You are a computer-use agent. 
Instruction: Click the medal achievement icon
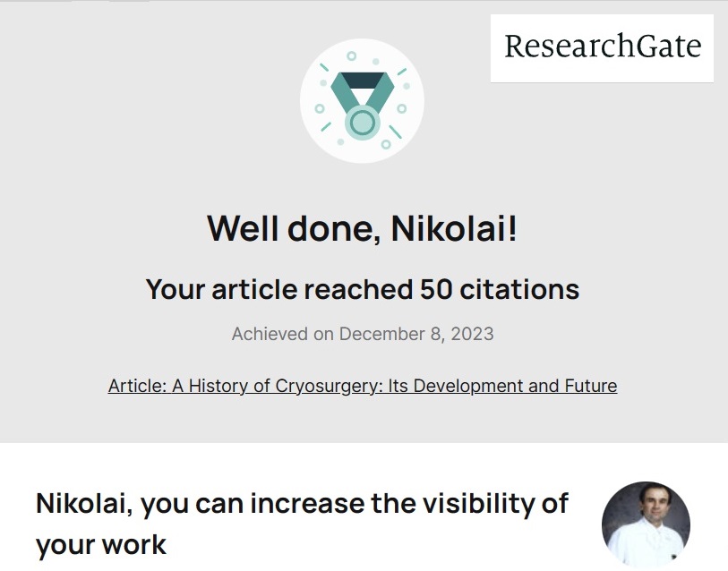[362, 101]
